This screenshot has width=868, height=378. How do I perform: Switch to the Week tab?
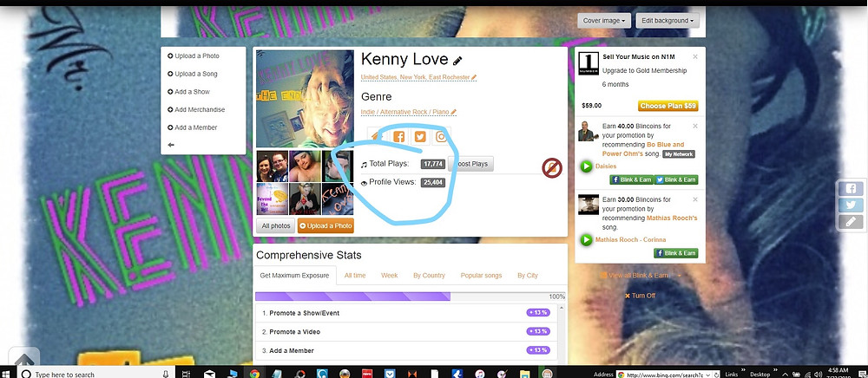click(389, 275)
